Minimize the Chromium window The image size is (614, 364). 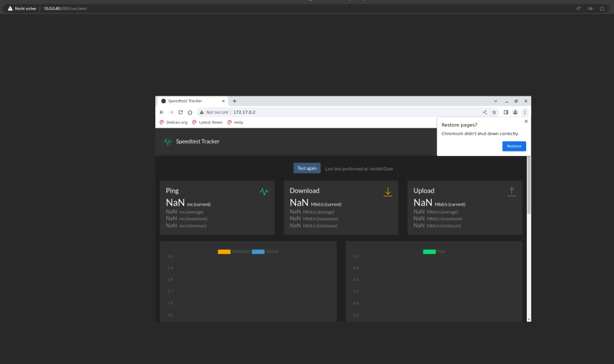tap(507, 101)
